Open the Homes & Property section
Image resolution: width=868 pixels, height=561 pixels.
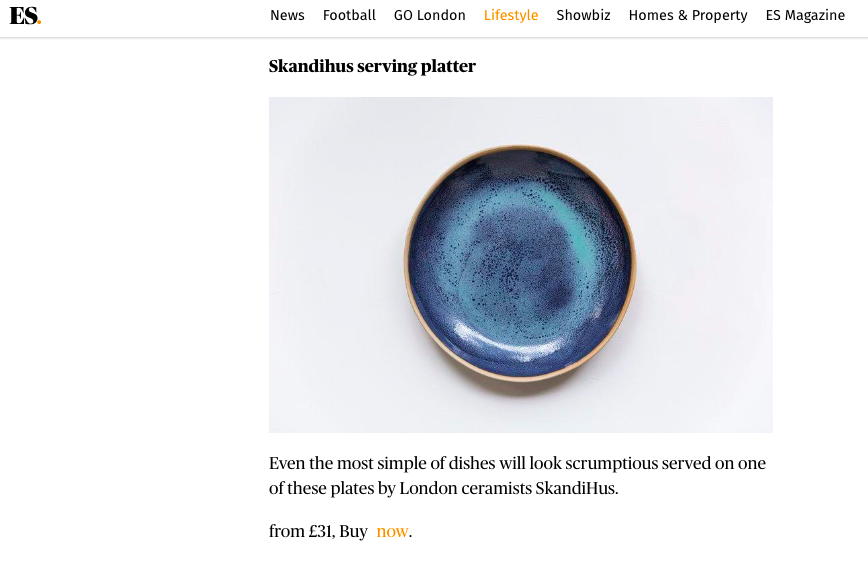pyautogui.click(x=688, y=16)
